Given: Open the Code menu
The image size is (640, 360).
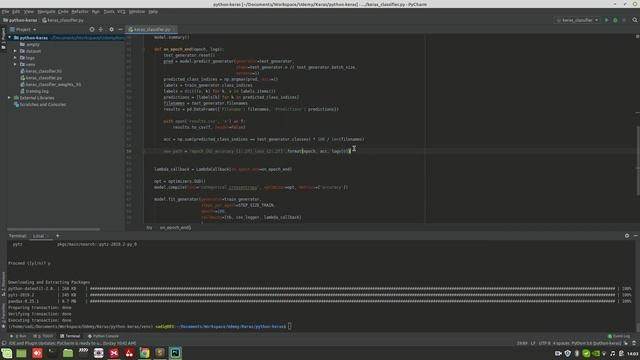Looking at the screenshot, I should point(63,11).
